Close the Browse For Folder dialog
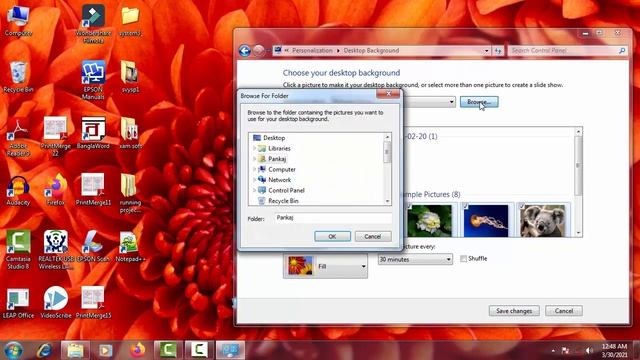 [388, 94]
